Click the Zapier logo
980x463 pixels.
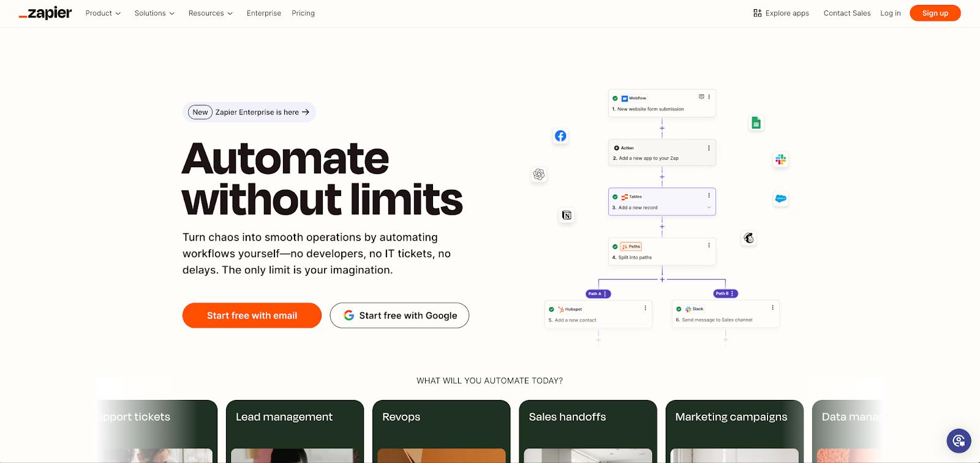click(45, 13)
